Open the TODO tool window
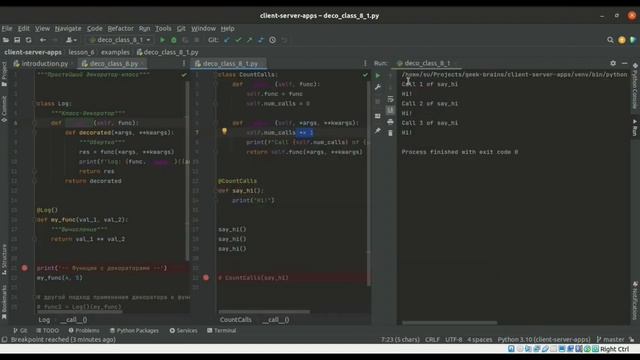 (48, 331)
